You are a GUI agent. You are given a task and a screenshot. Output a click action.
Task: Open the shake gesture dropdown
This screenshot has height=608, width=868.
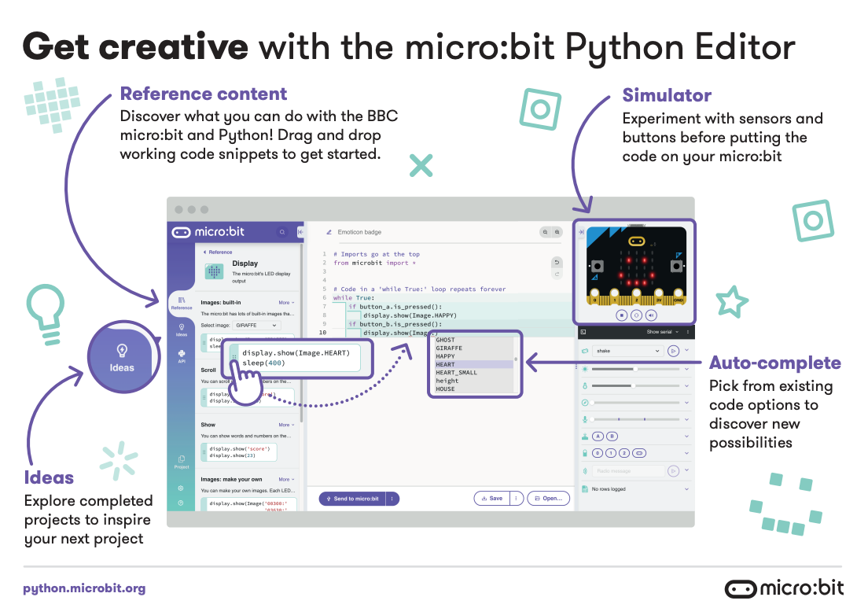628,352
